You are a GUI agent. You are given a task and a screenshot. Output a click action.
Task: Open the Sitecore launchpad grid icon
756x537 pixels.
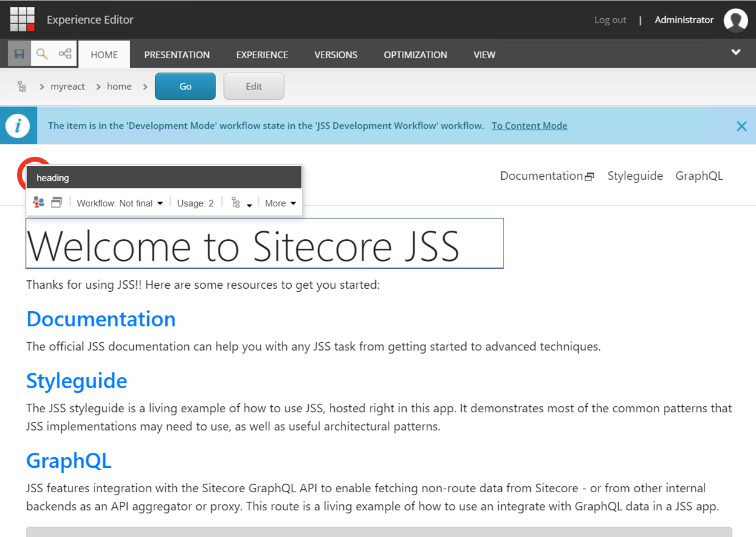click(x=22, y=19)
